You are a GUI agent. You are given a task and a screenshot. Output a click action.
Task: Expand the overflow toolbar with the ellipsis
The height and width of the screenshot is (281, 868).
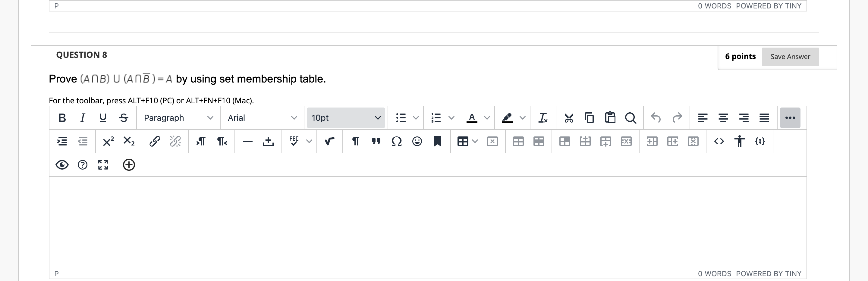790,118
